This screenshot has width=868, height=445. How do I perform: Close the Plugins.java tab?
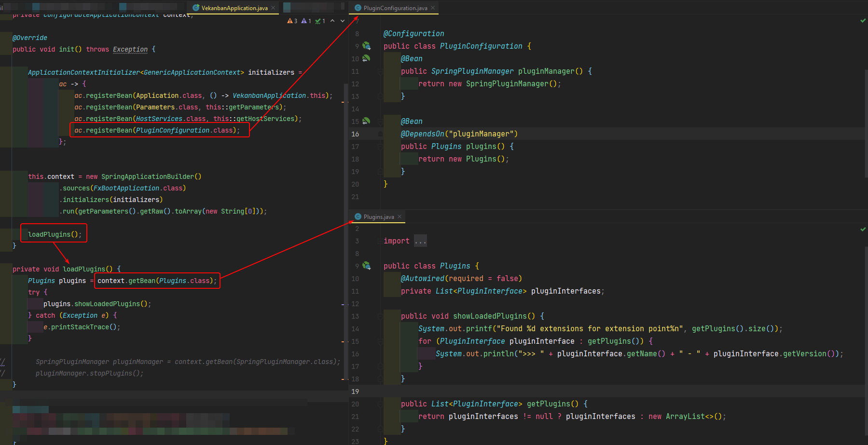tap(400, 216)
